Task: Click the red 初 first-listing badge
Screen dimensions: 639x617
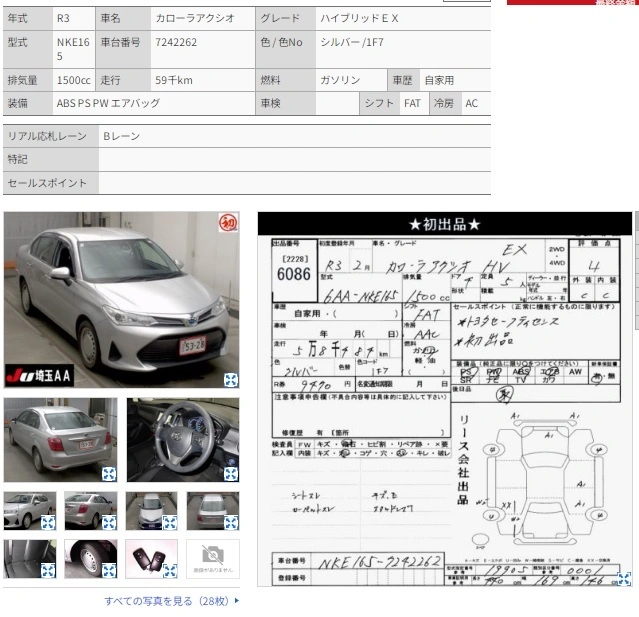Action: (228, 223)
